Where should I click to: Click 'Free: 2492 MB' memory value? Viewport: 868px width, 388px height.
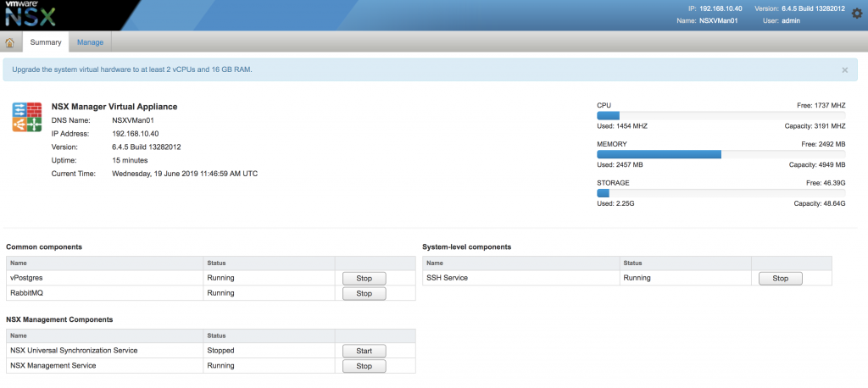point(823,144)
